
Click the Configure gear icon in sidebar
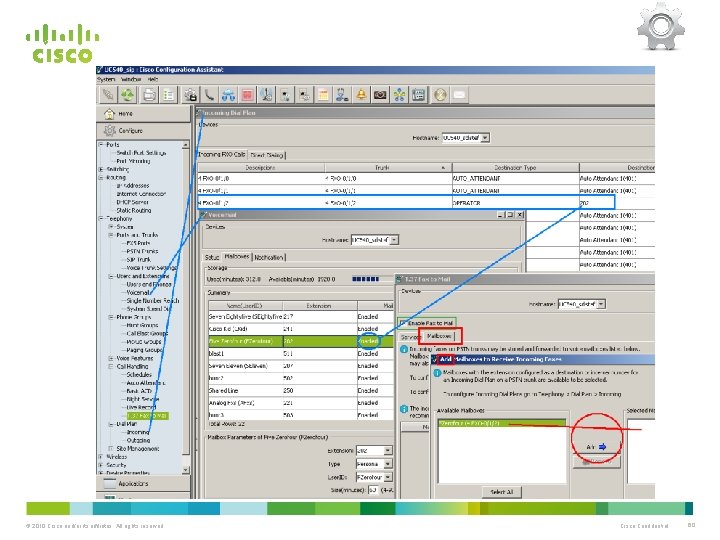(x=109, y=130)
